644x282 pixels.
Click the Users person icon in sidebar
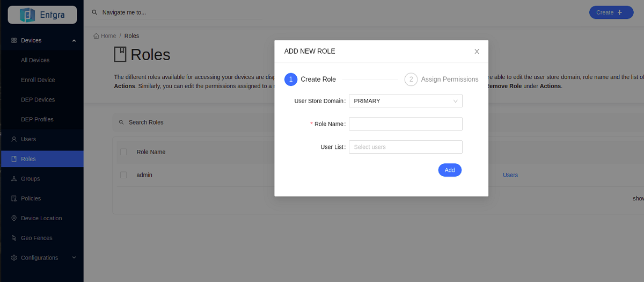pyautogui.click(x=14, y=139)
